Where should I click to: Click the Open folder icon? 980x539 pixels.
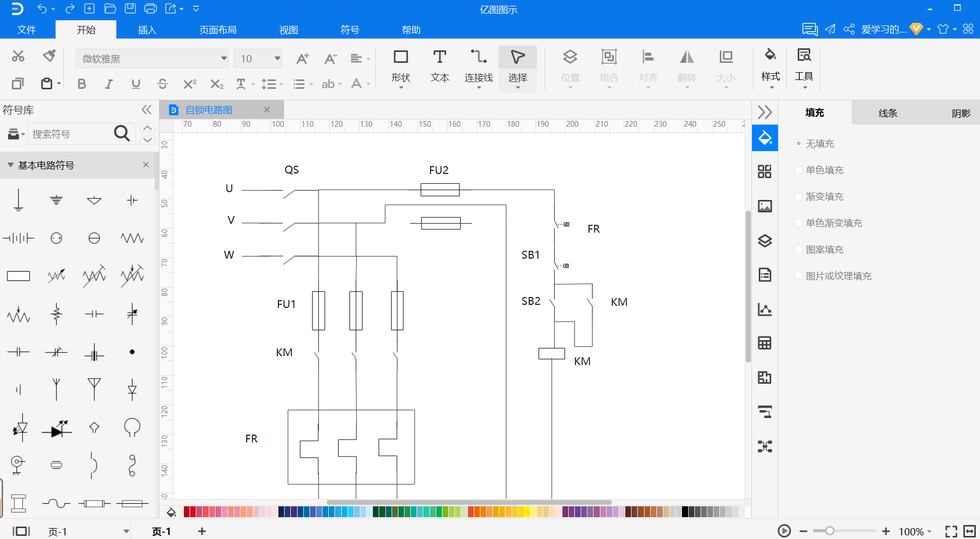[x=110, y=8]
